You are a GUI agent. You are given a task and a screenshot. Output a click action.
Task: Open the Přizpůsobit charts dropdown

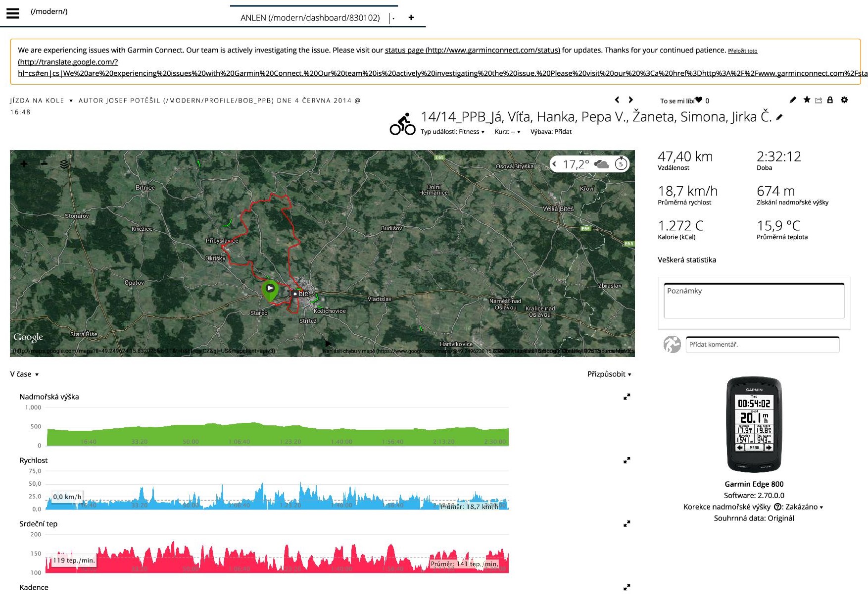pos(609,374)
